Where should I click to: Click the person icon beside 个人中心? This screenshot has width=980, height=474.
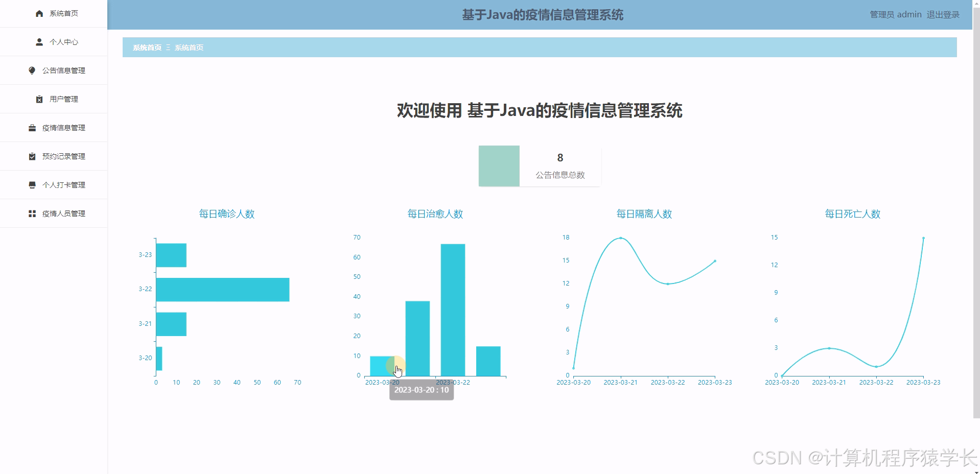coord(39,42)
